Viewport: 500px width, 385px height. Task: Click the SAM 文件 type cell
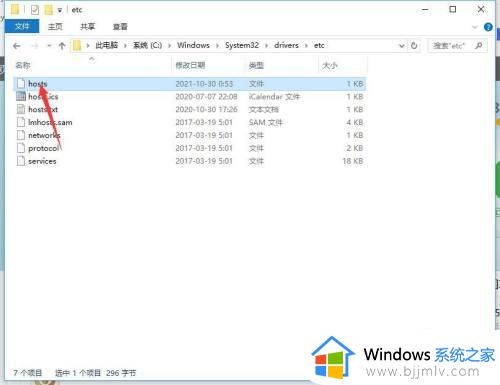click(x=266, y=122)
